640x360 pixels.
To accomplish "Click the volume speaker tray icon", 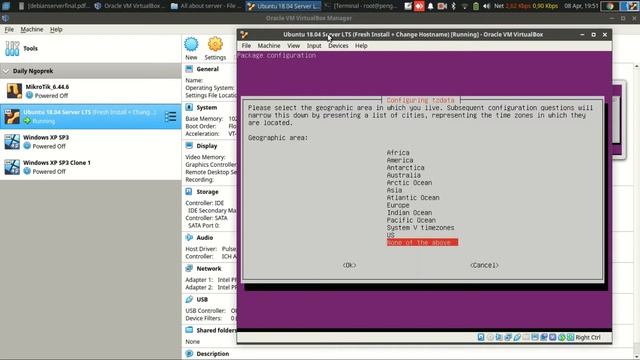I will tap(487, 6).
